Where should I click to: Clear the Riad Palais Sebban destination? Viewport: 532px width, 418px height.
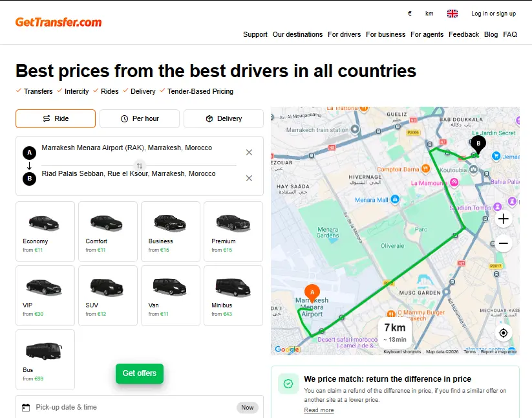(249, 179)
